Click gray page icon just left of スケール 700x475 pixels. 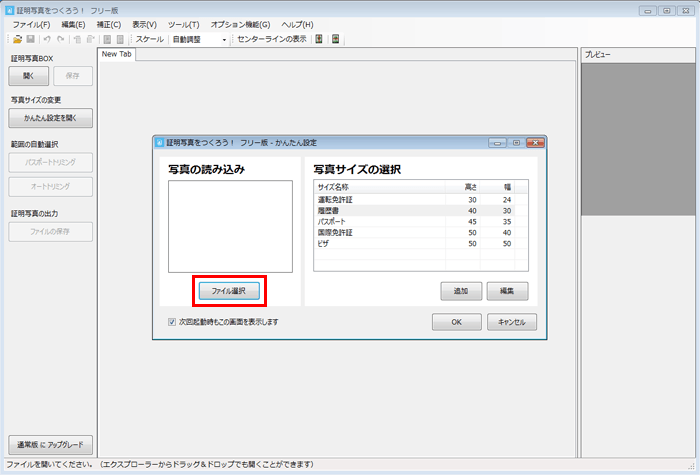point(120,39)
